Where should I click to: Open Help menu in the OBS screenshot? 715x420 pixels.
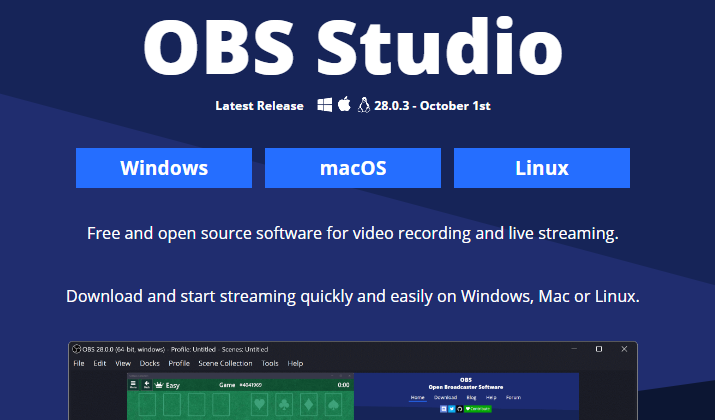[295, 363]
